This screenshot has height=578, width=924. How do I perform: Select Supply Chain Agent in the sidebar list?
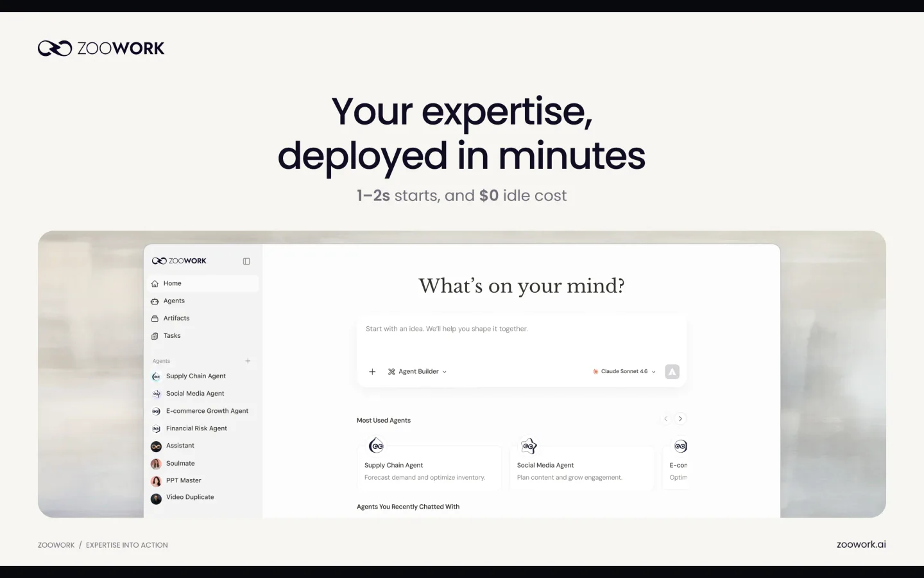coord(203,376)
